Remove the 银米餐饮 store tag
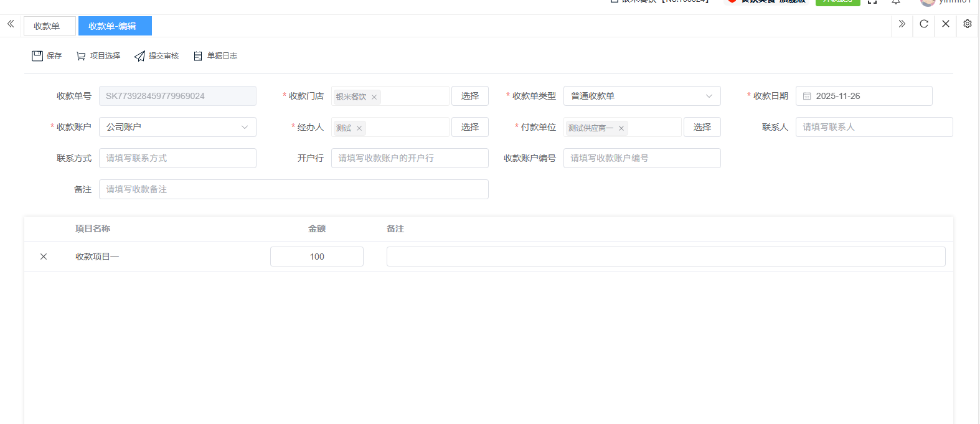 pyautogui.click(x=374, y=97)
